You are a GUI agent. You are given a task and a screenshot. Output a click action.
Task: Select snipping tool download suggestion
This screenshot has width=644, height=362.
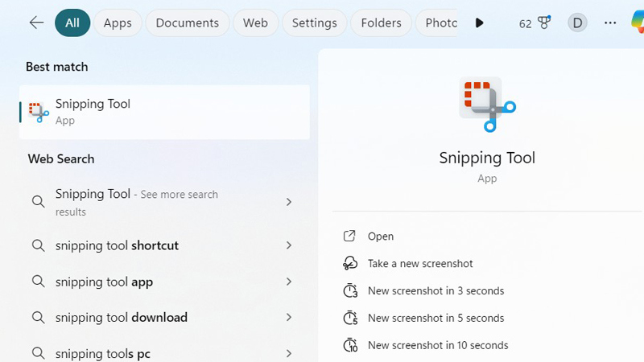click(x=164, y=317)
